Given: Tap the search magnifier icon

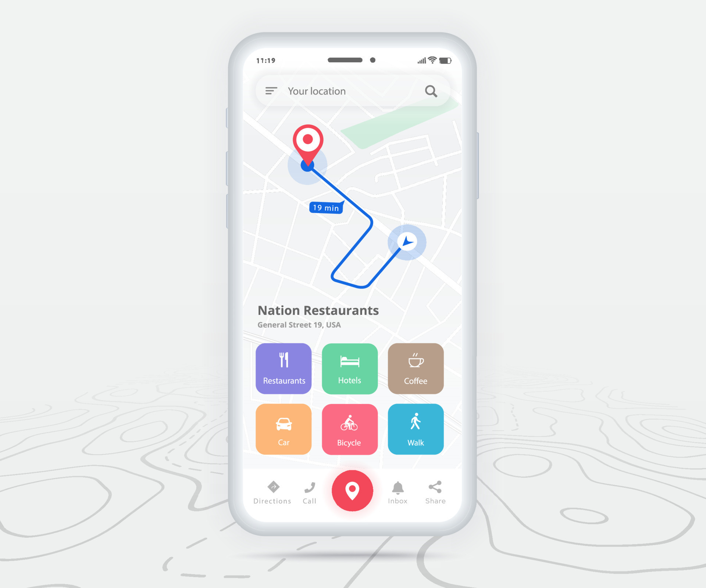Looking at the screenshot, I should 436,90.
